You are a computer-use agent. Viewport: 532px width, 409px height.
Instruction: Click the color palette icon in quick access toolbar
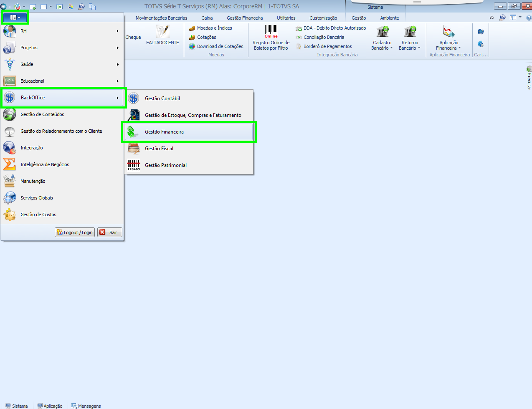coord(71,7)
